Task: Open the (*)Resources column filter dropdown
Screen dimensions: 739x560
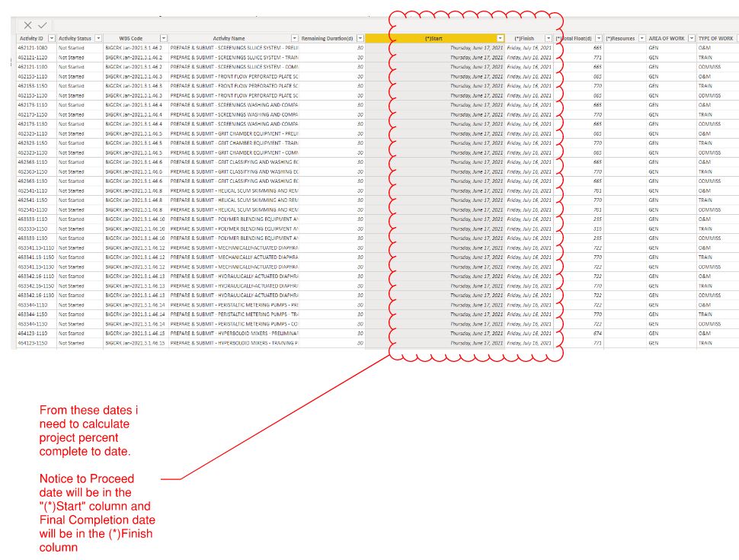Action: click(x=641, y=38)
